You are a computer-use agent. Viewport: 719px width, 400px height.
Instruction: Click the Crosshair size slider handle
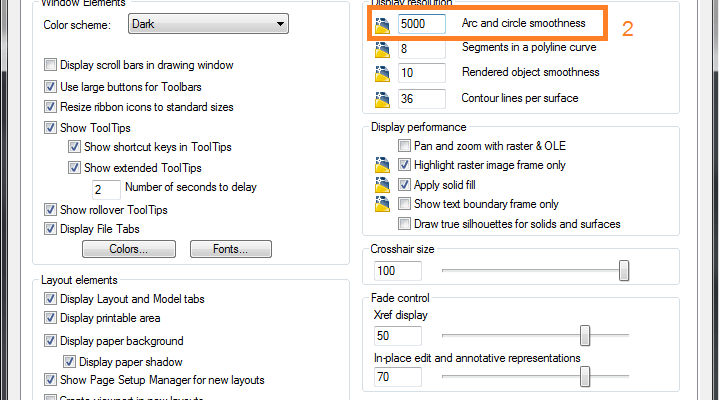coord(624,271)
